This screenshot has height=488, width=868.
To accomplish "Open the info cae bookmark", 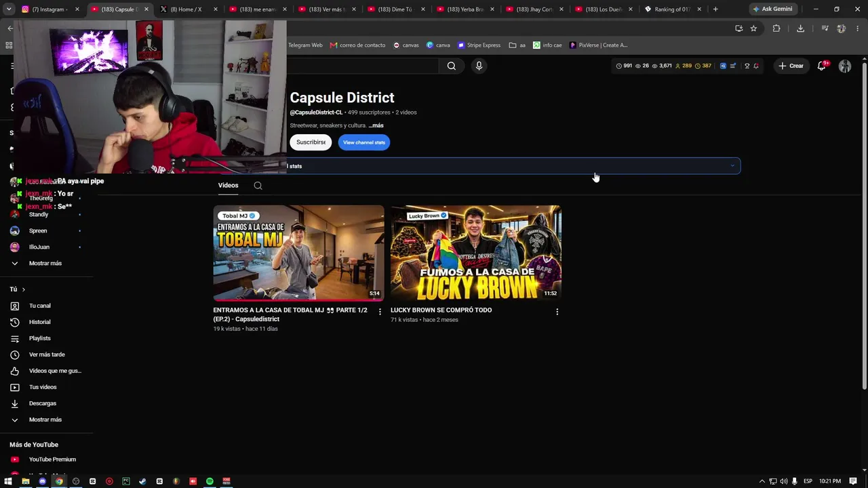I will pos(547,45).
